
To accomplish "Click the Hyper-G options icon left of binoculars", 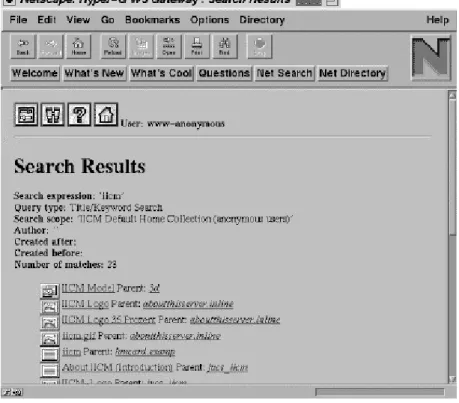I will pos(26,115).
